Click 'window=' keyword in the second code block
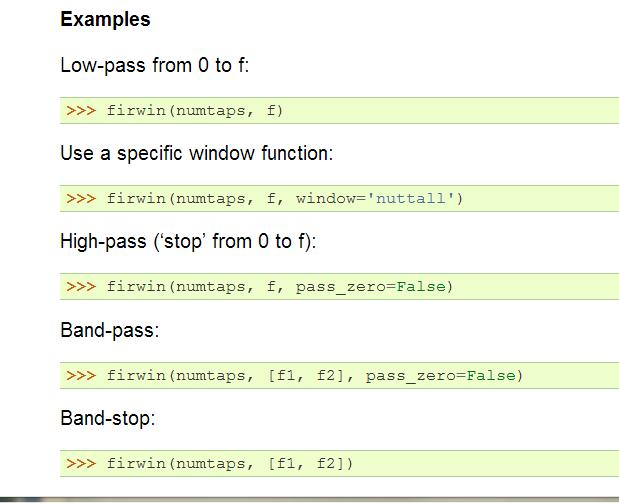 [x=332, y=198]
